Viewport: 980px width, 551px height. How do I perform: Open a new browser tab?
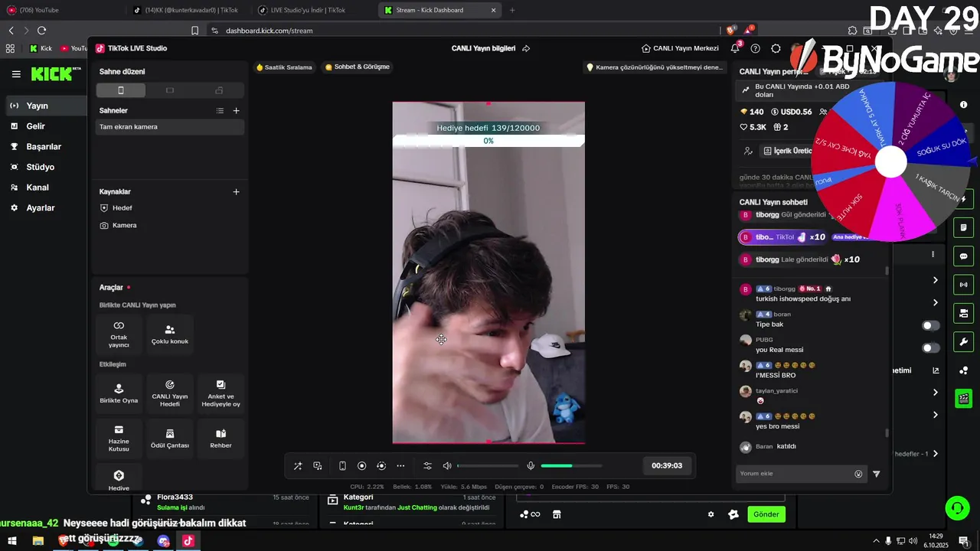pos(512,10)
